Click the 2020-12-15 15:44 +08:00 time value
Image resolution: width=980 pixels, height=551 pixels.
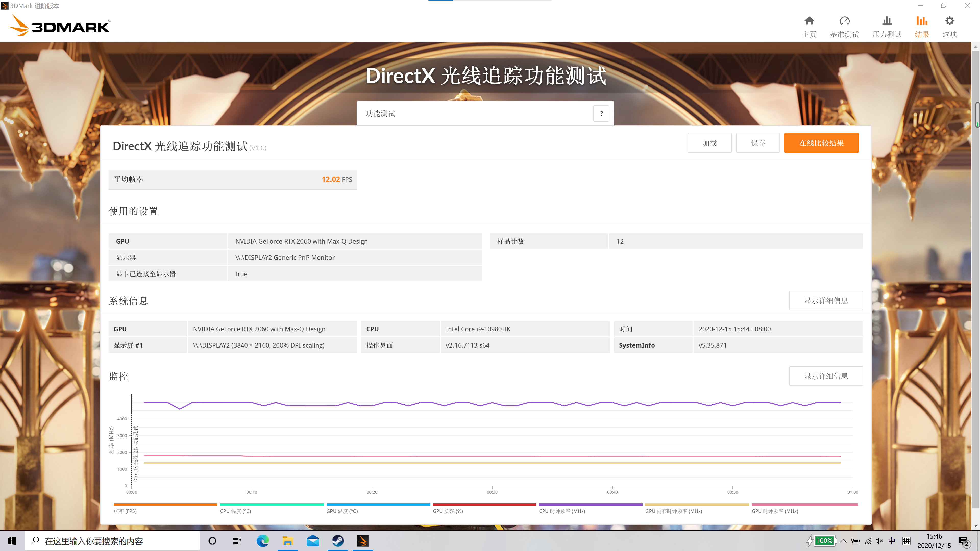(x=735, y=329)
